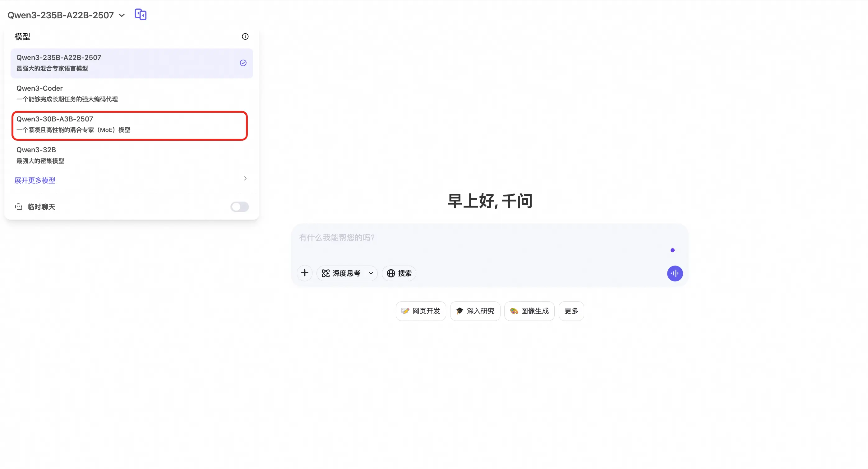Start voice input with the purple waveform button

point(675,273)
